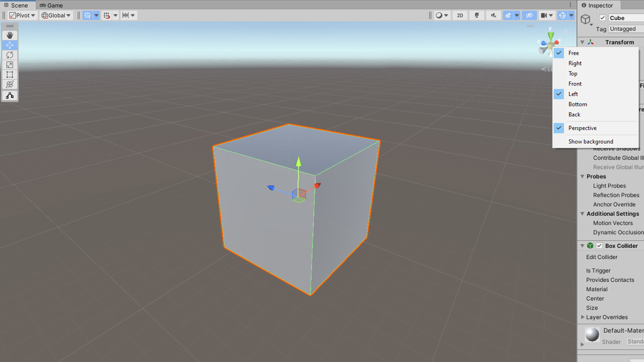Choose Top view from the menu
644x362 pixels.
(x=573, y=74)
